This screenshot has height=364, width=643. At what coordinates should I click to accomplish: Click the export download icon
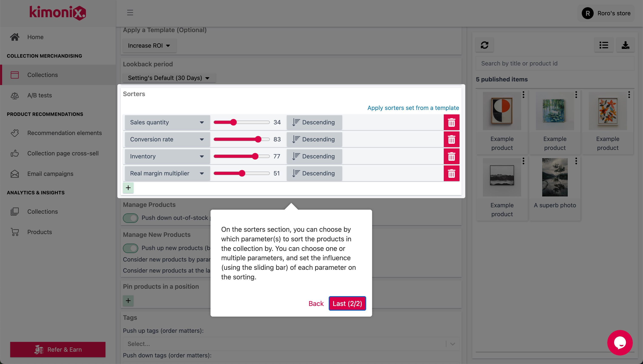[x=626, y=45]
